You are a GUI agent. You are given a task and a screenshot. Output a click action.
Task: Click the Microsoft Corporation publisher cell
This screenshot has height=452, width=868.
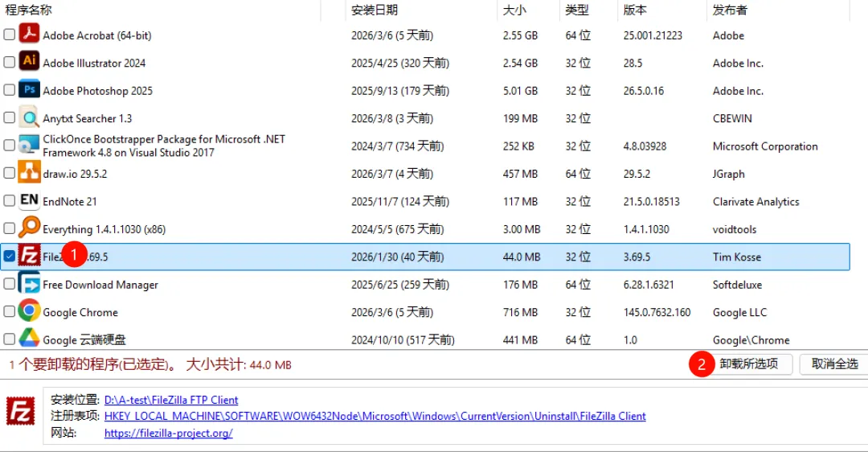pos(765,146)
